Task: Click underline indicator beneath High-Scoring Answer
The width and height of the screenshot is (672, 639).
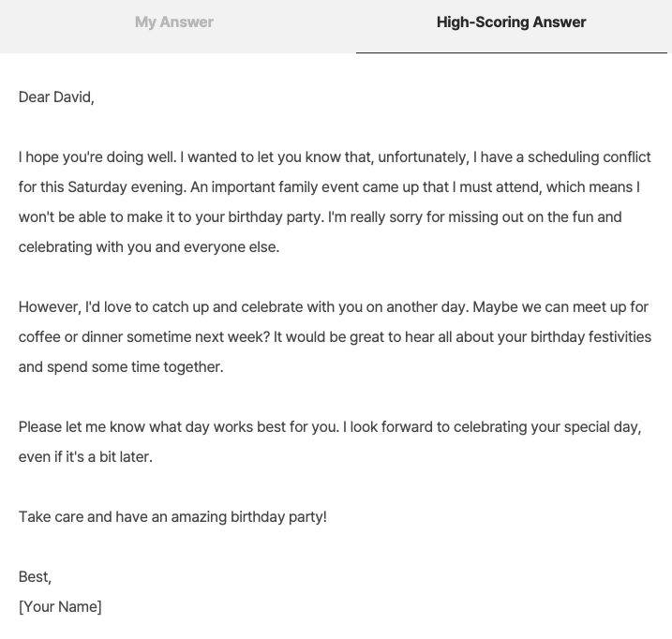Action: [x=512, y=52]
